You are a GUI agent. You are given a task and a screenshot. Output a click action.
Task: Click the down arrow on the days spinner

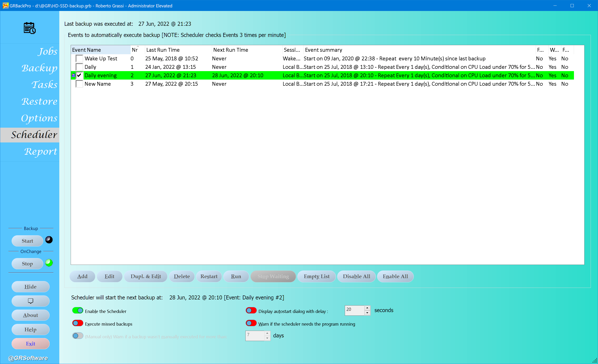click(x=267, y=338)
